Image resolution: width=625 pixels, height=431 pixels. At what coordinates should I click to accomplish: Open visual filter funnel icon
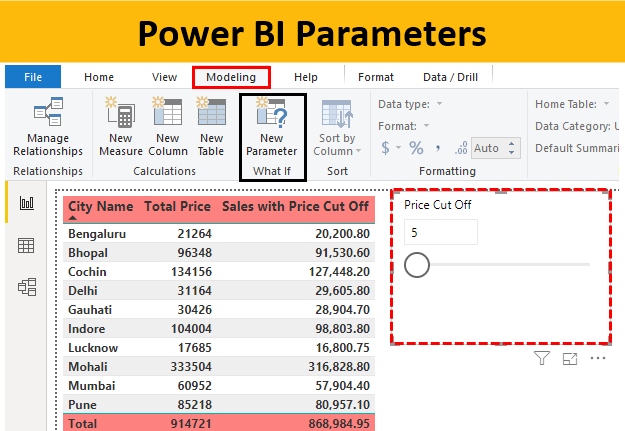542,358
